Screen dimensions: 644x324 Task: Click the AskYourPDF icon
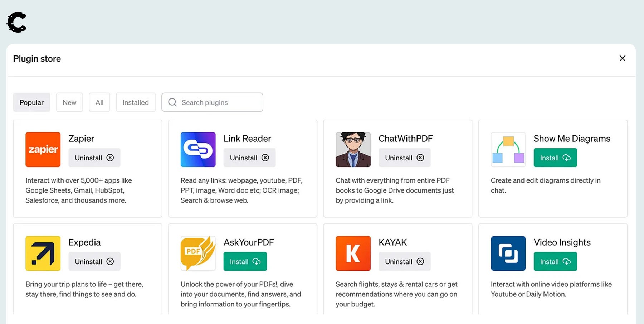pos(198,253)
